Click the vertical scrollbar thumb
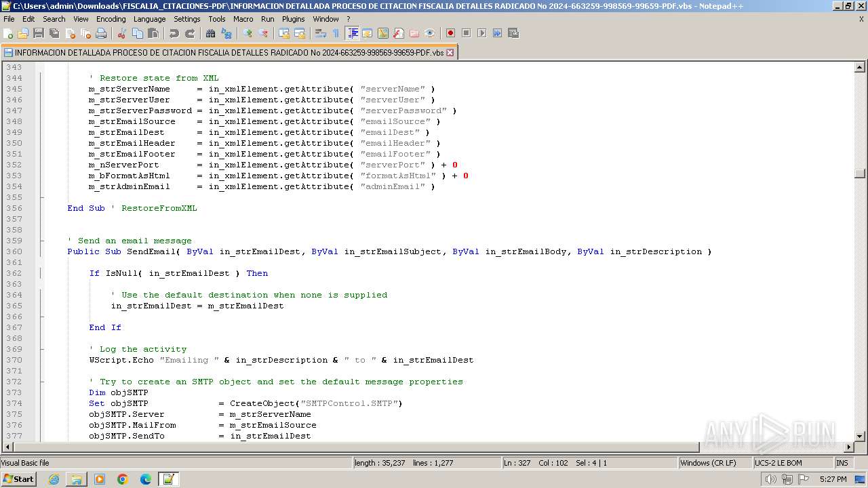This screenshot has height=488, width=868. pyautogui.click(x=860, y=173)
